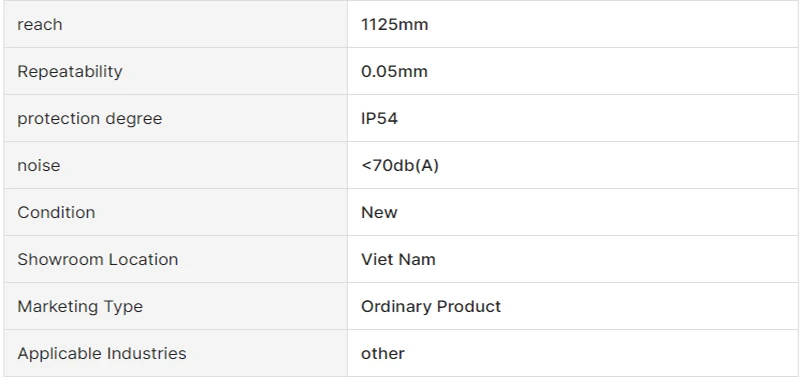This screenshot has height=379, width=800.
Task: Select the 1125mm reach value
Action: tap(394, 24)
